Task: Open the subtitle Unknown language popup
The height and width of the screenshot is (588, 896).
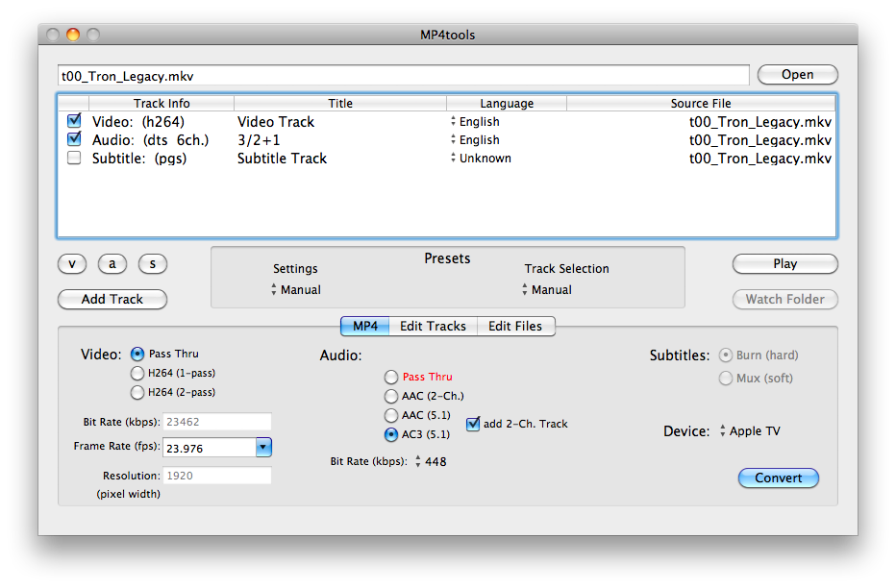Action: tap(481, 159)
